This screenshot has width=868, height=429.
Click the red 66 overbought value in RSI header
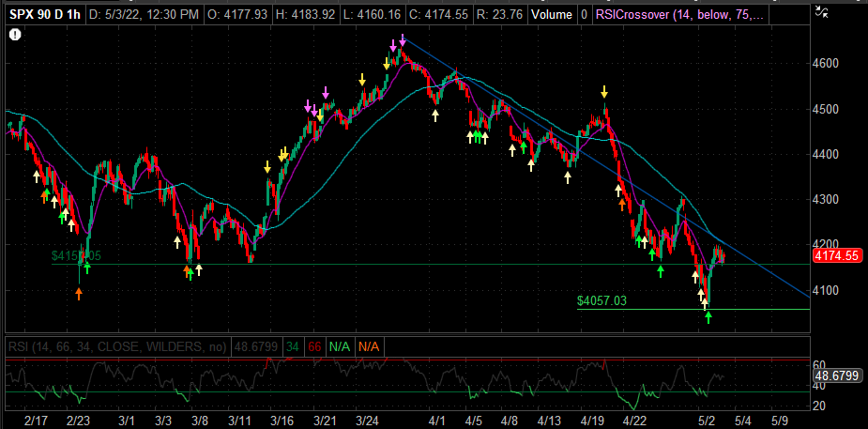click(x=314, y=347)
